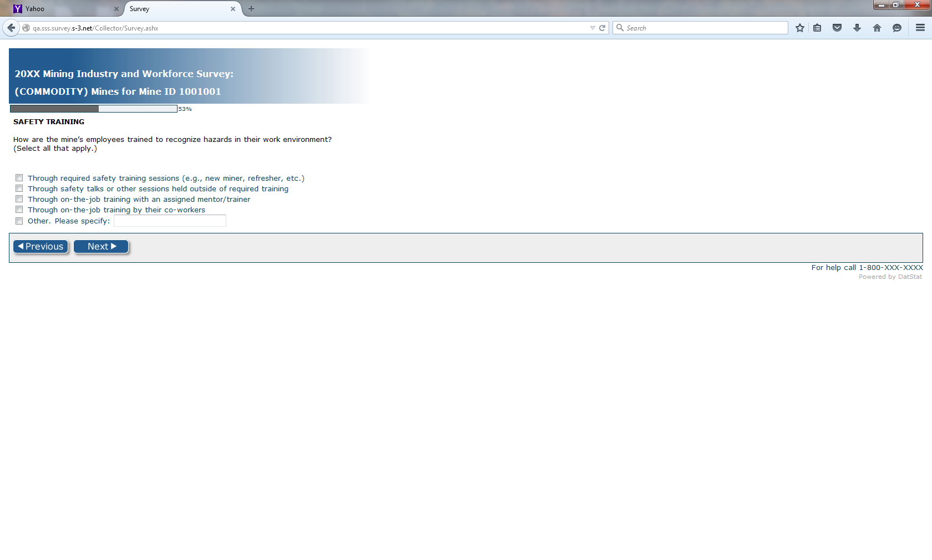Click the site identity globe icon

pyautogui.click(x=26, y=28)
